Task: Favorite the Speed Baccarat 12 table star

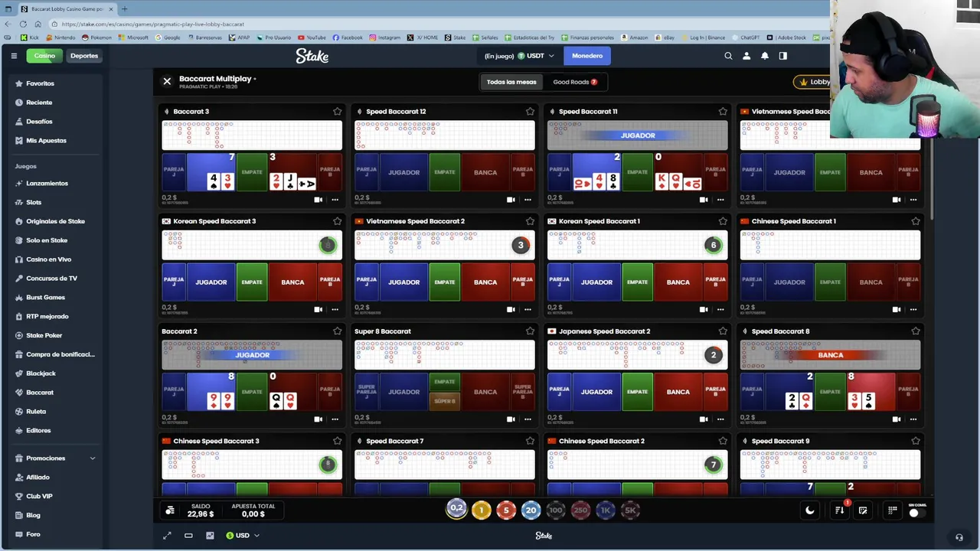Action: pyautogui.click(x=530, y=112)
